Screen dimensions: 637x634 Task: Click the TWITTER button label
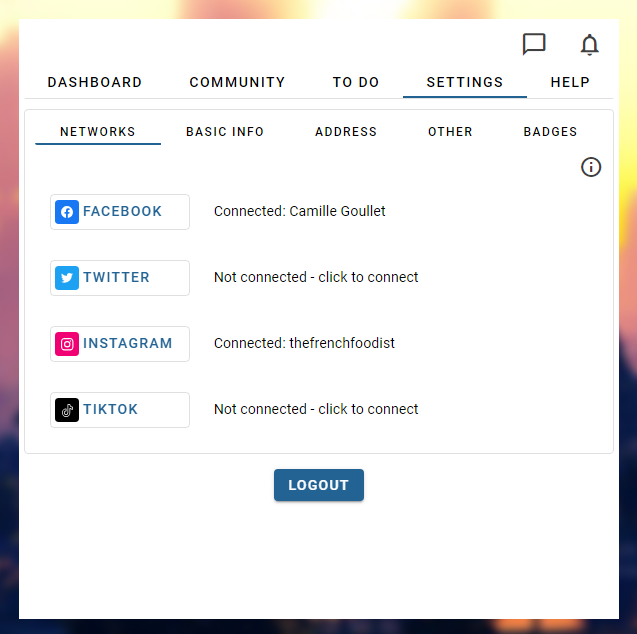tap(116, 277)
